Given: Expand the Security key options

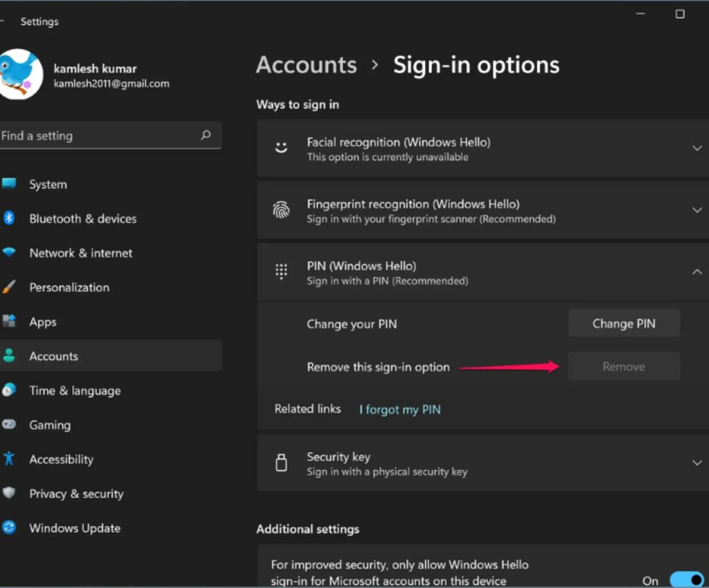Looking at the screenshot, I should (x=696, y=463).
